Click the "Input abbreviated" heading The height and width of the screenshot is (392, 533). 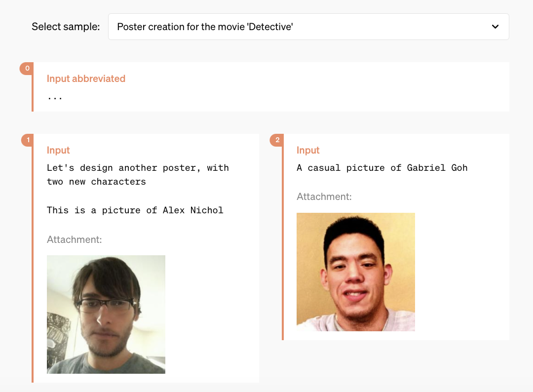tap(86, 78)
